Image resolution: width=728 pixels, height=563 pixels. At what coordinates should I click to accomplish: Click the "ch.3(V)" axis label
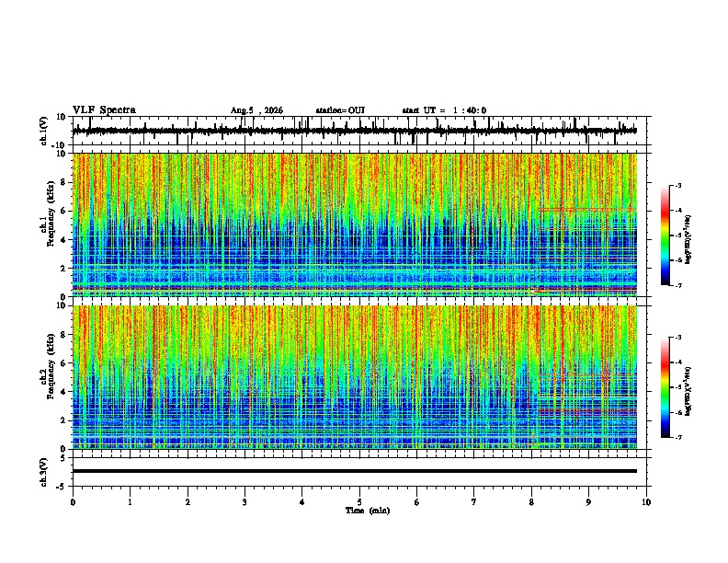(44, 472)
